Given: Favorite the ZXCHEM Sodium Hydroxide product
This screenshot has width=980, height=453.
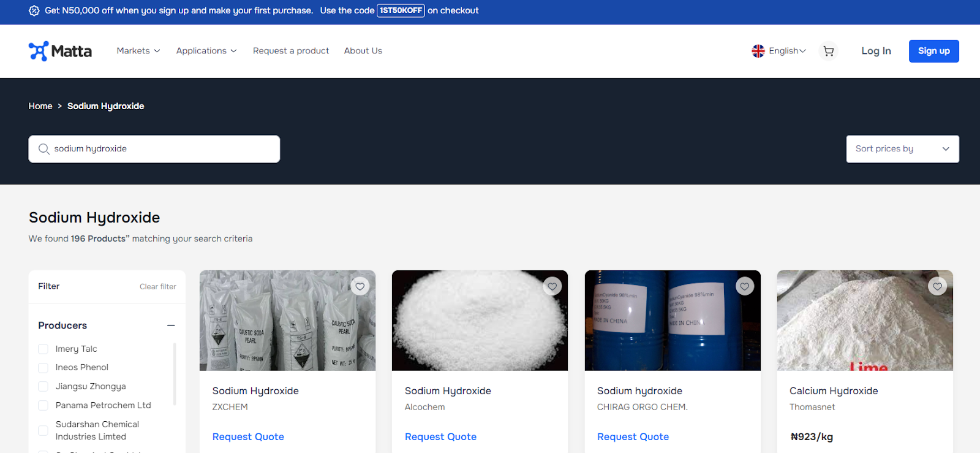Looking at the screenshot, I should [360, 286].
